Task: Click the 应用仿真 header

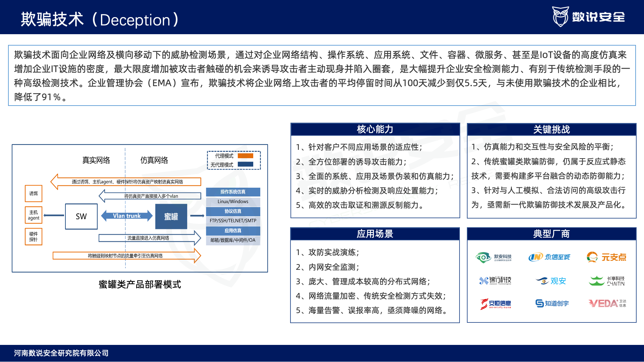Action: click(x=233, y=231)
